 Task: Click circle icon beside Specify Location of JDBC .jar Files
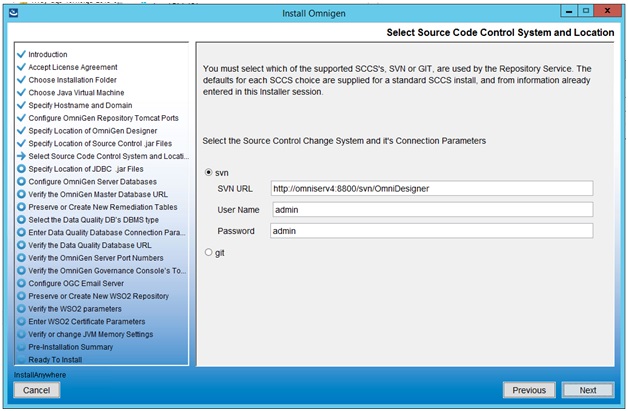point(22,169)
